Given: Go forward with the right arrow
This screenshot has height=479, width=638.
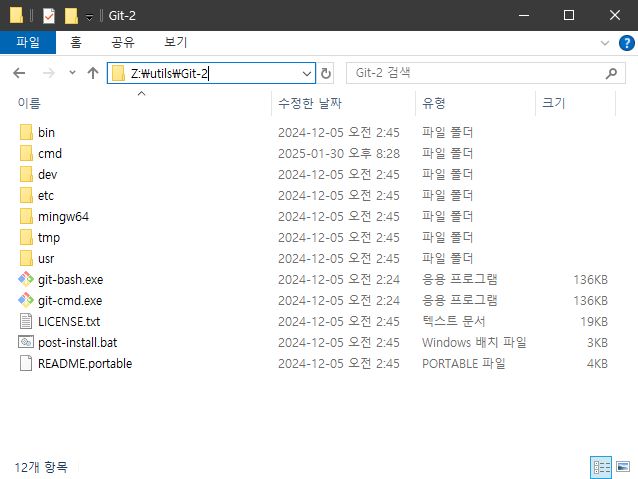Looking at the screenshot, I should (49, 73).
